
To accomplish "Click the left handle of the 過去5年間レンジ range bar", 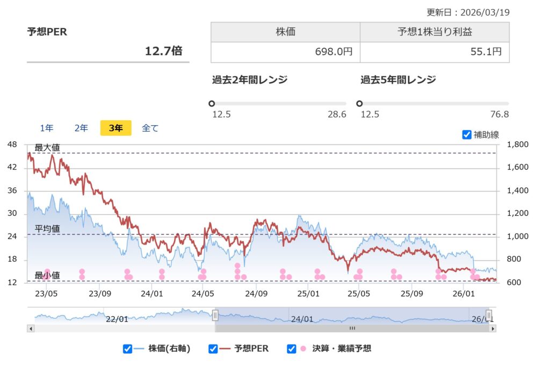I will tap(359, 103).
